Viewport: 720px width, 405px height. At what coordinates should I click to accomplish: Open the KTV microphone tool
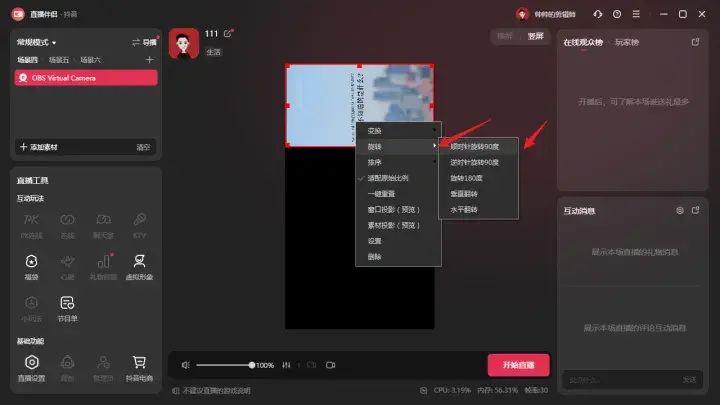coord(140,225)
